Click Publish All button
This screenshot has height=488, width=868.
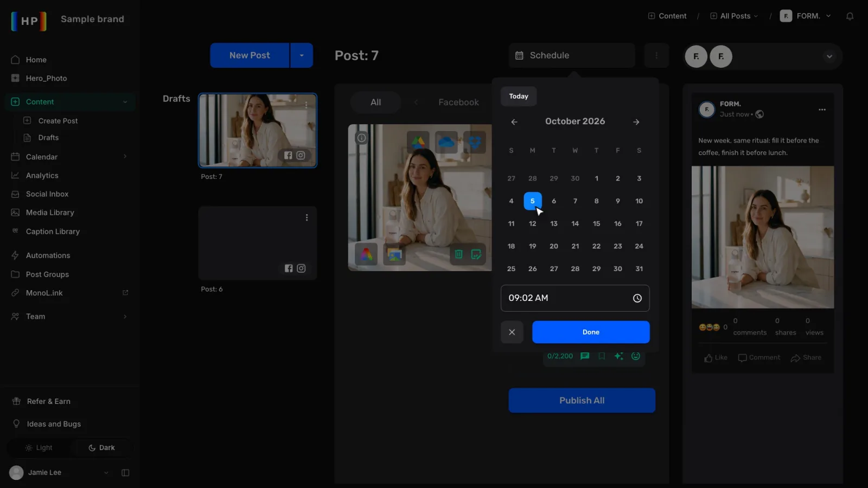[x=582, y=401]
